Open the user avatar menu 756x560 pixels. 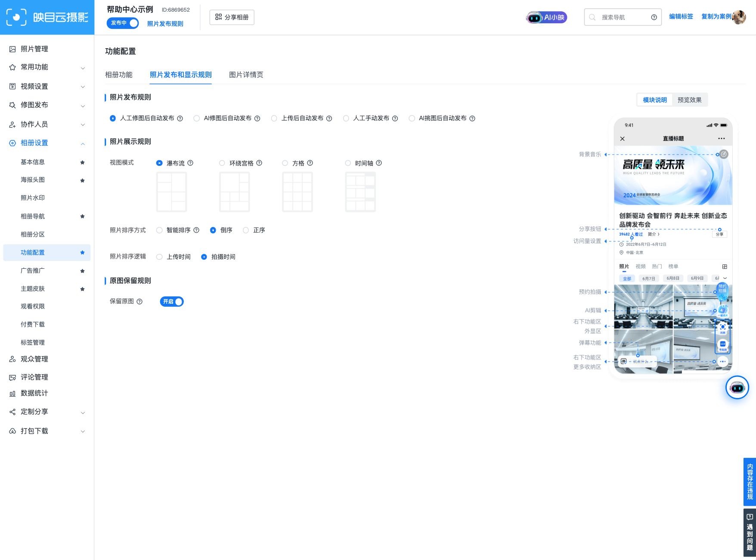click(x=739, y=17)
